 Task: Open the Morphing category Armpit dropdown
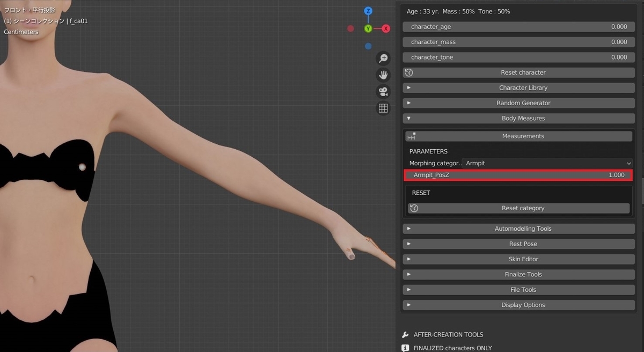(548, 163)
